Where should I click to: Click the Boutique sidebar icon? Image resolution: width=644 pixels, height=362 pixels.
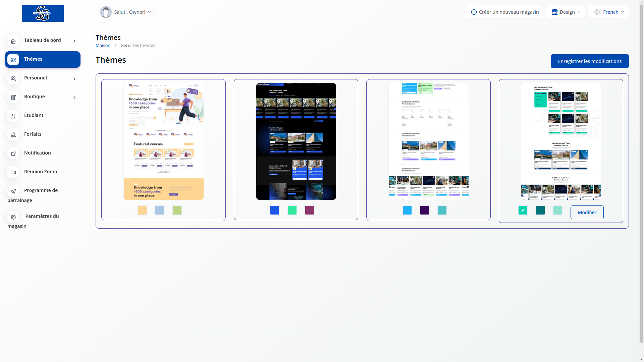[13, 97]
